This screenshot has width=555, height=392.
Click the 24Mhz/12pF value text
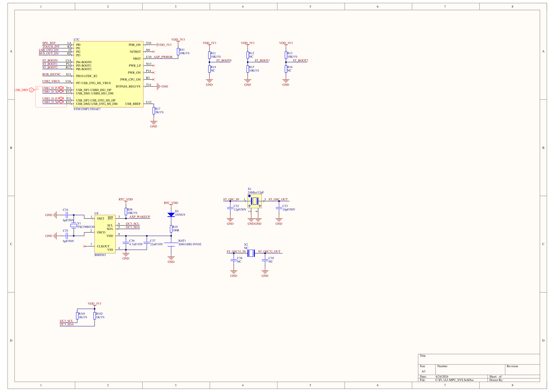coord(256,193)
